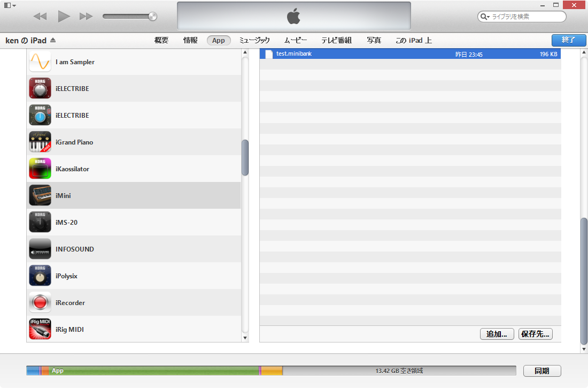Click the iMini synthesizer icon
Viewport: 588px width, 388px height.
pos(40,195)
